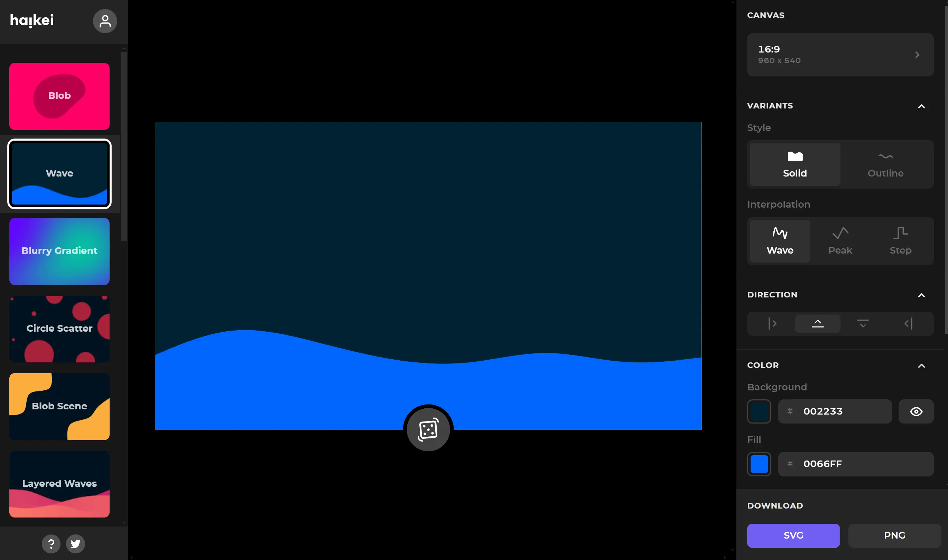Open the user account profile icon

(x=105, y=21)
